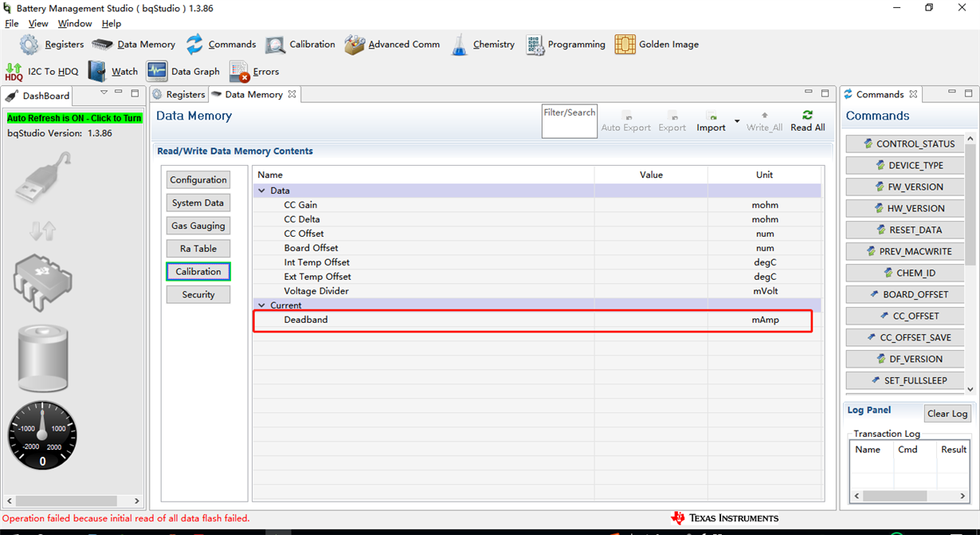The image size is (980, 535).
Task: Open the Watch toolbar icon
Action: pyautogui.click(x=96, y=72)
